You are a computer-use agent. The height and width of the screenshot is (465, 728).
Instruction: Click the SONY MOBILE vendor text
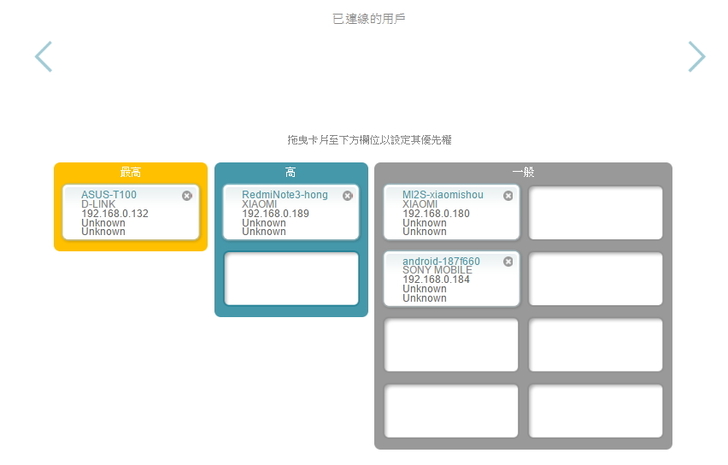[437, 270]
